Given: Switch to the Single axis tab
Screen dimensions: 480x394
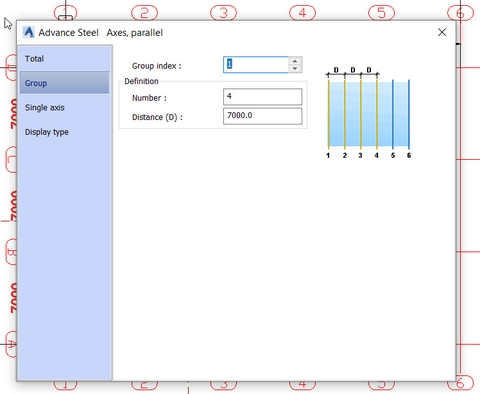Looking at the screenshot, I should (x=65, y=107).
